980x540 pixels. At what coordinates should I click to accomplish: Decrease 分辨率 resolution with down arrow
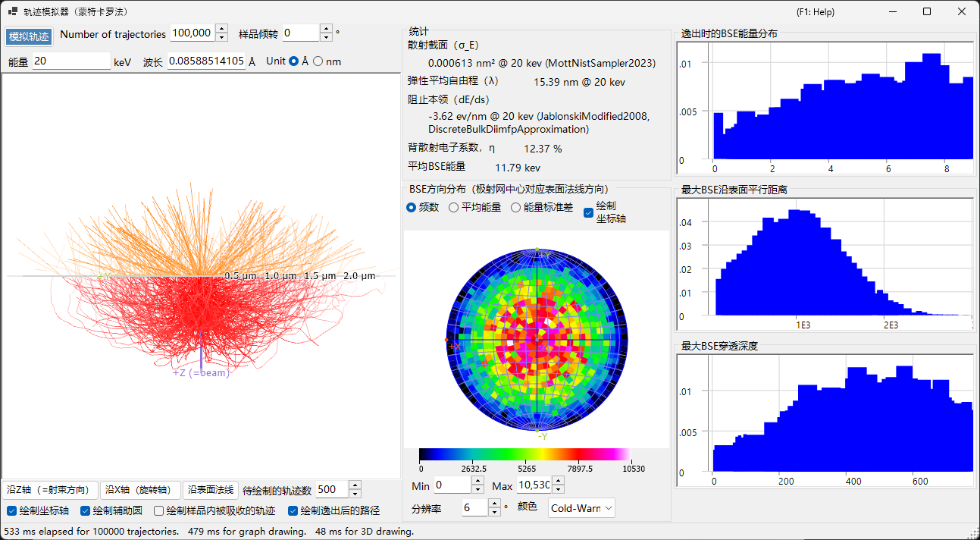pos(495,512)
